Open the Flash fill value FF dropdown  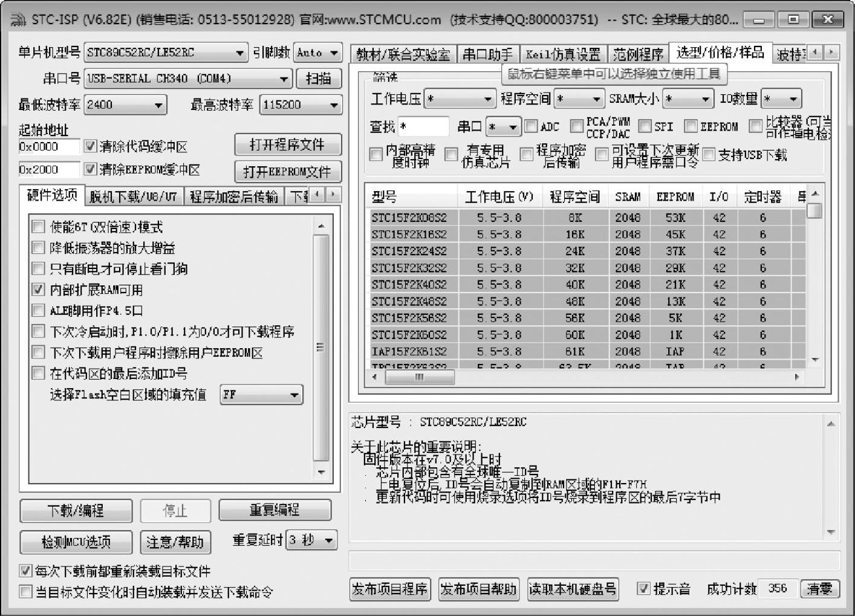point(261,395)
